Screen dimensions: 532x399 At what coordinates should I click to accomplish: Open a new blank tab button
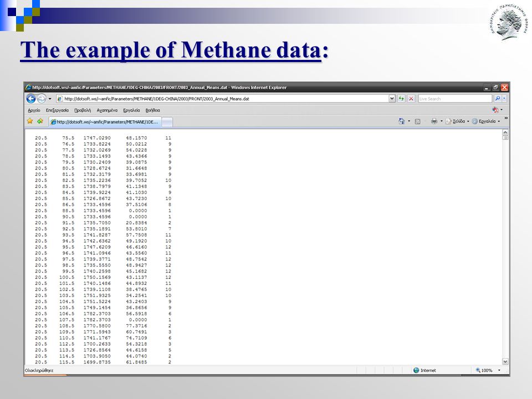point(167,122)
